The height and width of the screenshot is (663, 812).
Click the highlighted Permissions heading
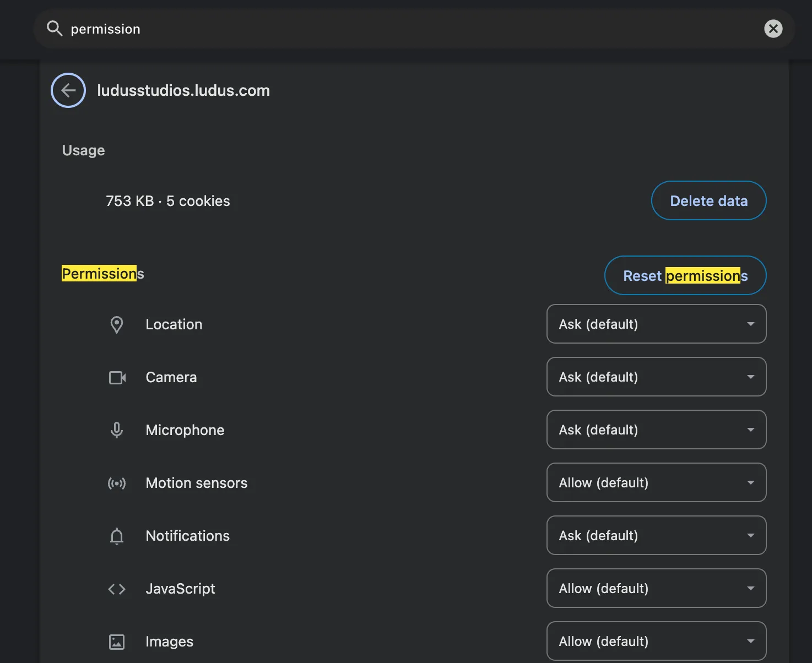[x=102, y=274]
